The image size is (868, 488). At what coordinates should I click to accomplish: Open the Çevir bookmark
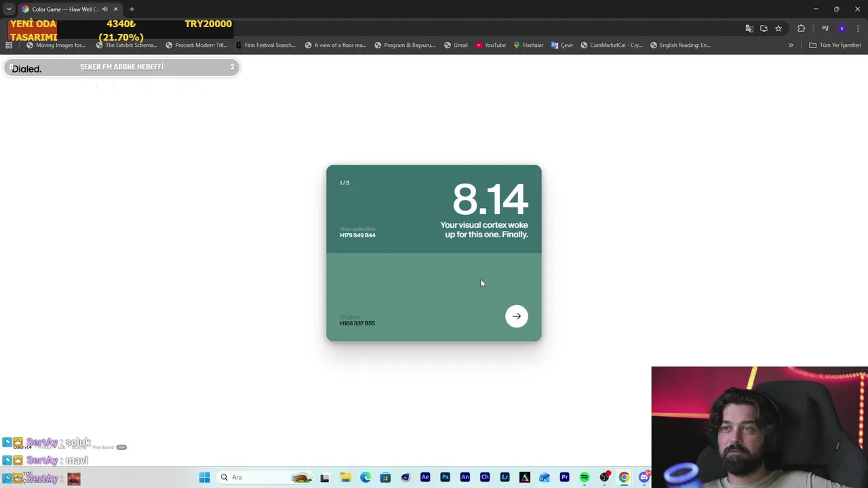pos(562,45)
